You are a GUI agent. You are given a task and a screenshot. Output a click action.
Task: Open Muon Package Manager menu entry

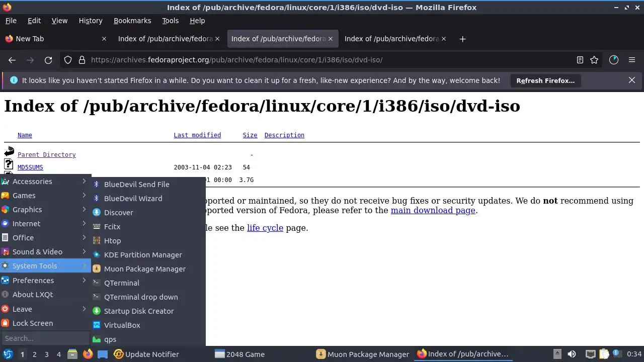(x=148, y=269)
